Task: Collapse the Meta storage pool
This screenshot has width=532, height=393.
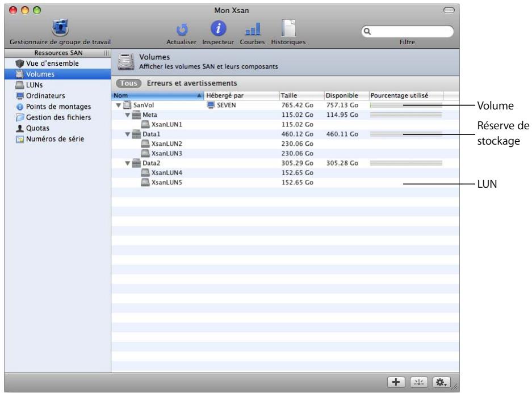Action: 128,115
